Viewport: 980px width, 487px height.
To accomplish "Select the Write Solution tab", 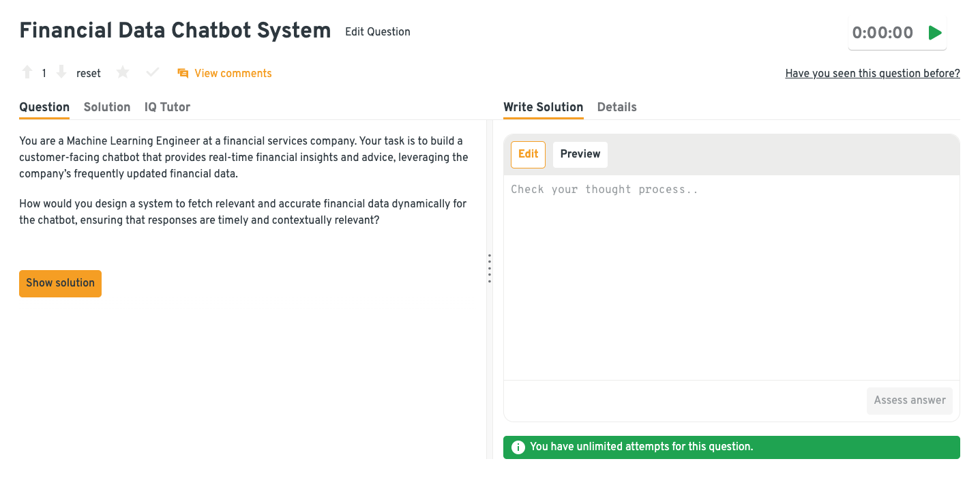I will pyautogui.click(x=543, y=107).
